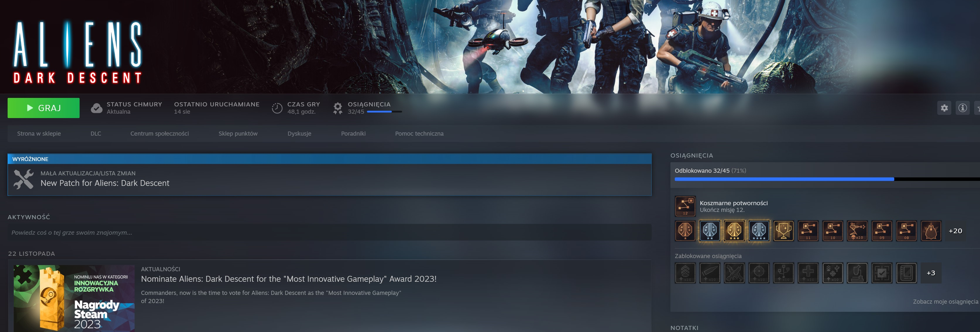The image size is (980, 332).
Task: Click the gold trophy achievement icon
Action: [783, 231]
